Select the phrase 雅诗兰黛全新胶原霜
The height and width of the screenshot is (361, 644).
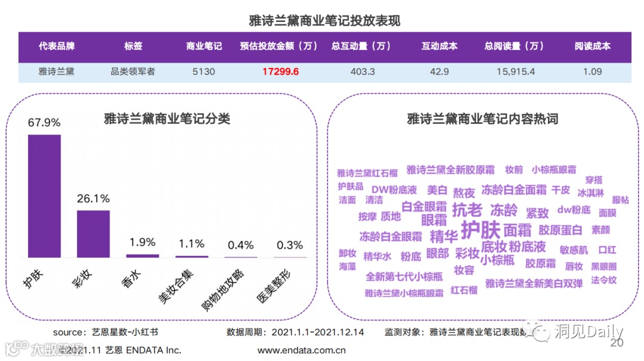[x=451, y=169]
